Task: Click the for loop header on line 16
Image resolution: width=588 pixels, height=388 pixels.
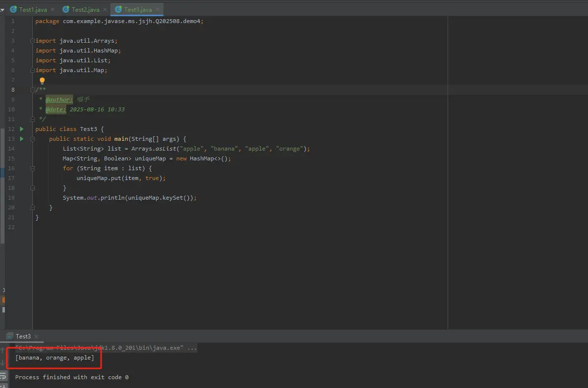Action: click(107, 168)
